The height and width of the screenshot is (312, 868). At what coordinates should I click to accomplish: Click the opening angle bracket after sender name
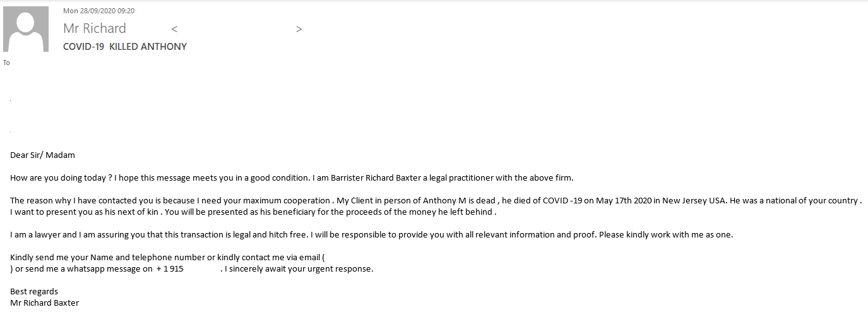point(174,29)
